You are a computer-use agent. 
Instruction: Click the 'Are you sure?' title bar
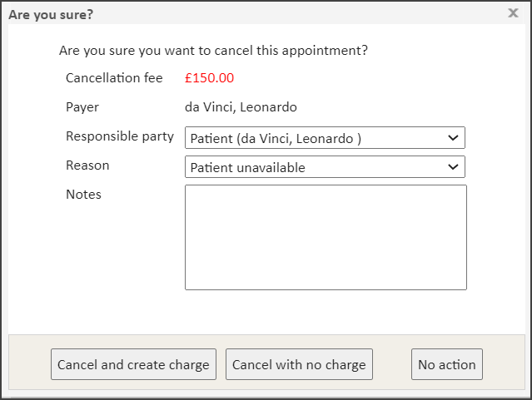coord(250,12)
